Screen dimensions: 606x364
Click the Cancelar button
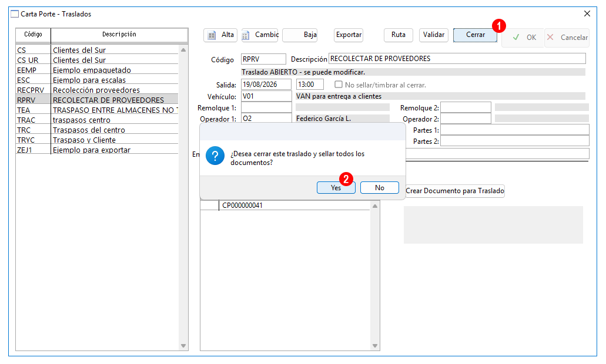click(x=567, y=38)
